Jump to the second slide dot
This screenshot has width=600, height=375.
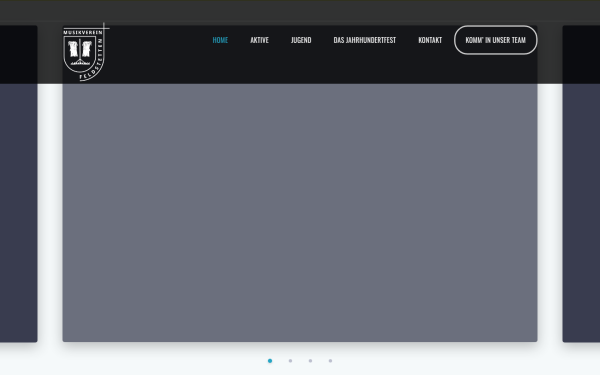290,361
